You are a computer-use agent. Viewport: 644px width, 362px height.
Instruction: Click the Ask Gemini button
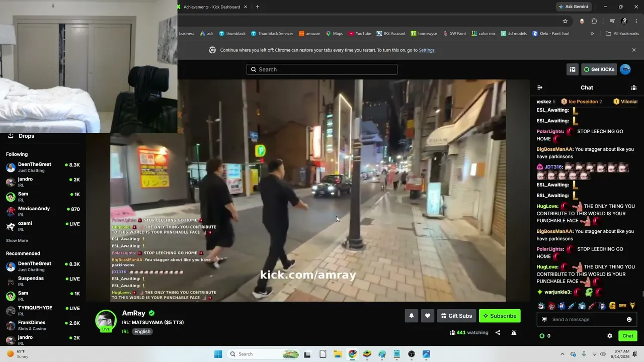[x=573, y=7]
